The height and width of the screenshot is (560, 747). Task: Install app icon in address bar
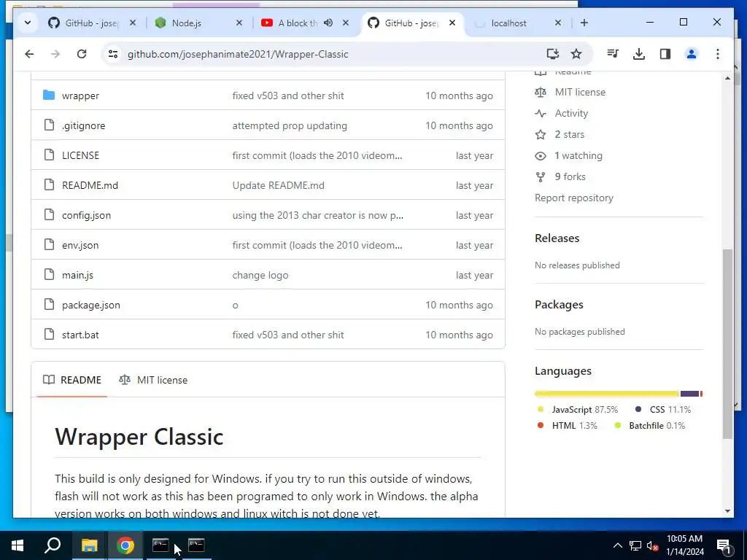click(553, 54)
